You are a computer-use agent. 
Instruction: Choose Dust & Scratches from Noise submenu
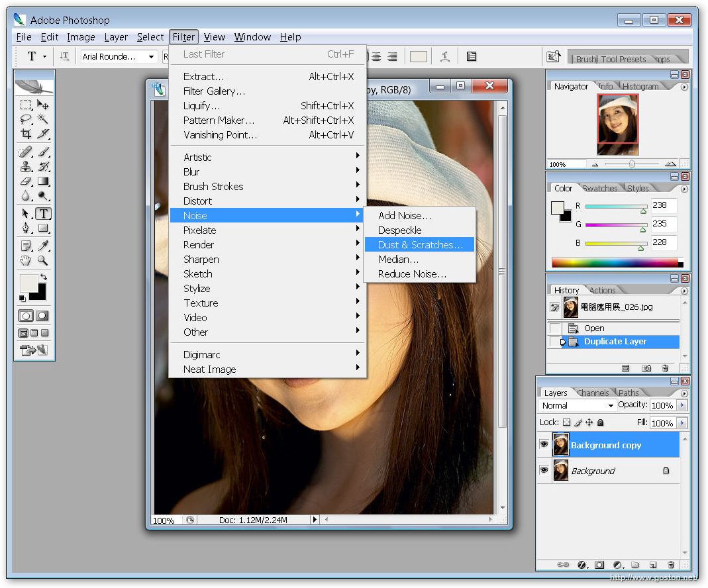420,244
